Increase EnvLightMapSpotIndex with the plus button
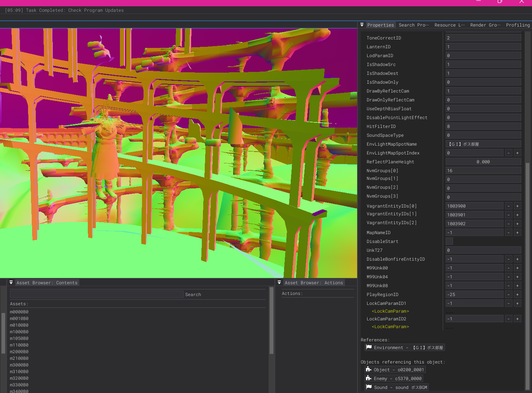Screen dimensions: 532x393 click(x=518, y=153)
